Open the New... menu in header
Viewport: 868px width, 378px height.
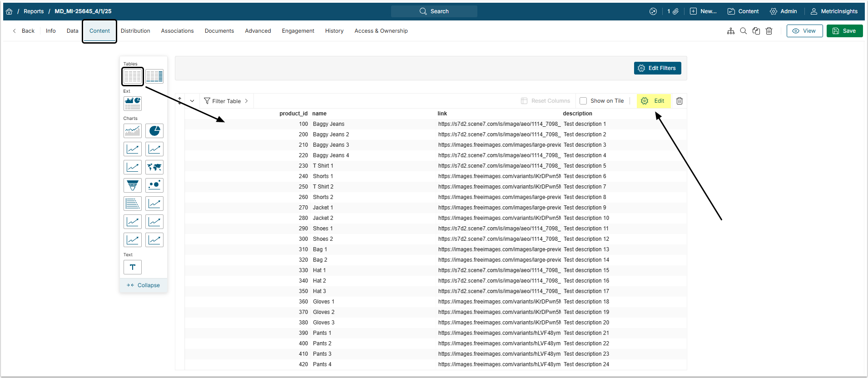tap(703, 11)
